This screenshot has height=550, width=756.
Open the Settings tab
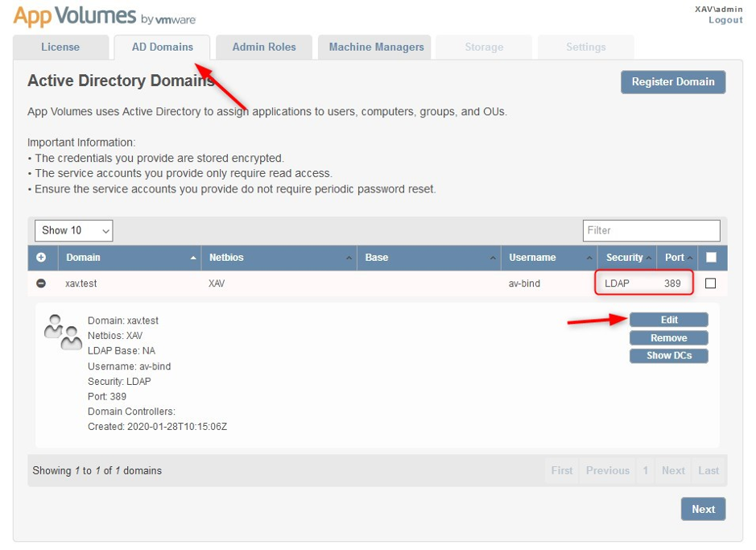pos(586,48)
